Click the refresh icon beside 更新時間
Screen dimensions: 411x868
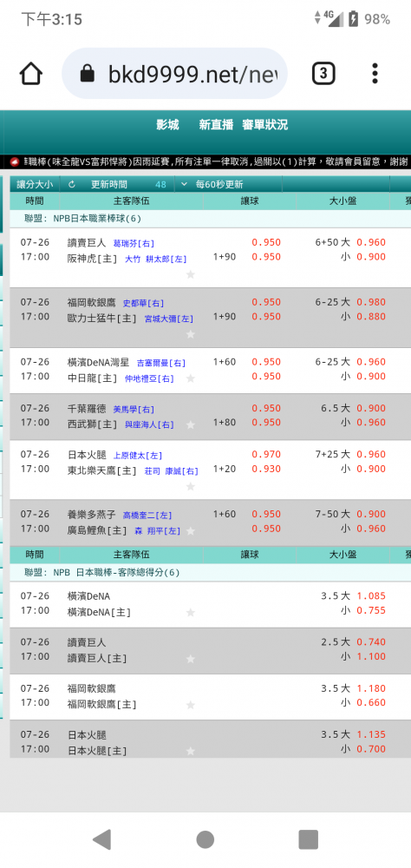[72, 185]
